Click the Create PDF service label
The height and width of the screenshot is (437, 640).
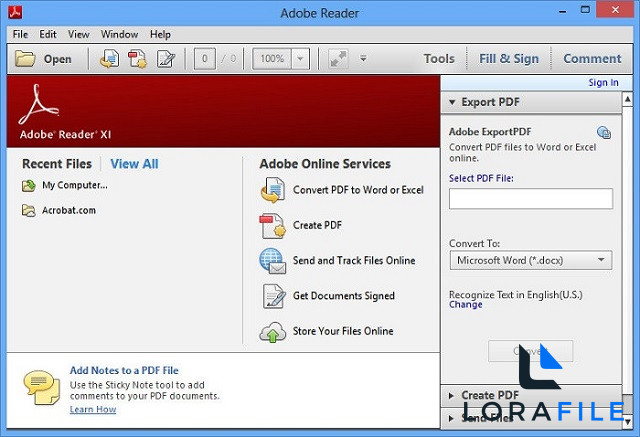(x=318, y=225)
